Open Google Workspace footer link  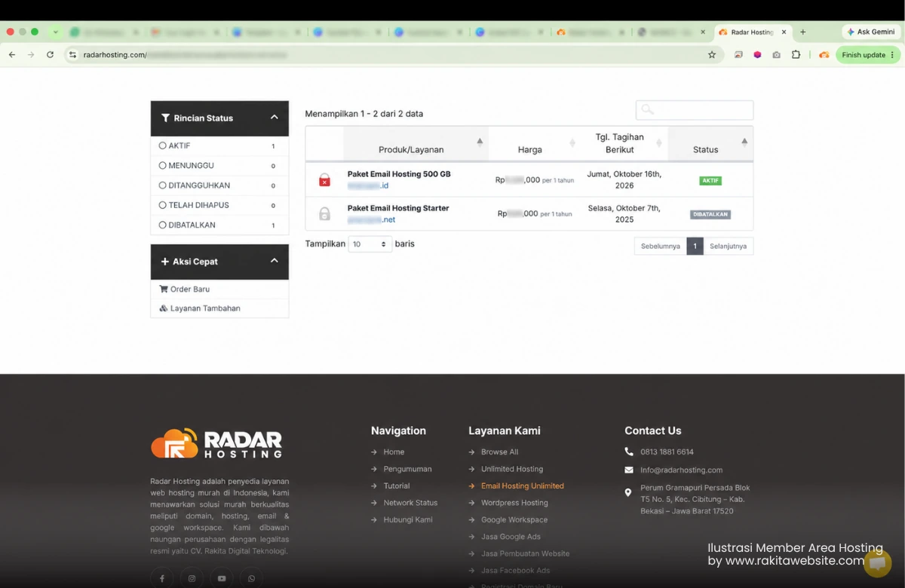click(x=514, y=519)
